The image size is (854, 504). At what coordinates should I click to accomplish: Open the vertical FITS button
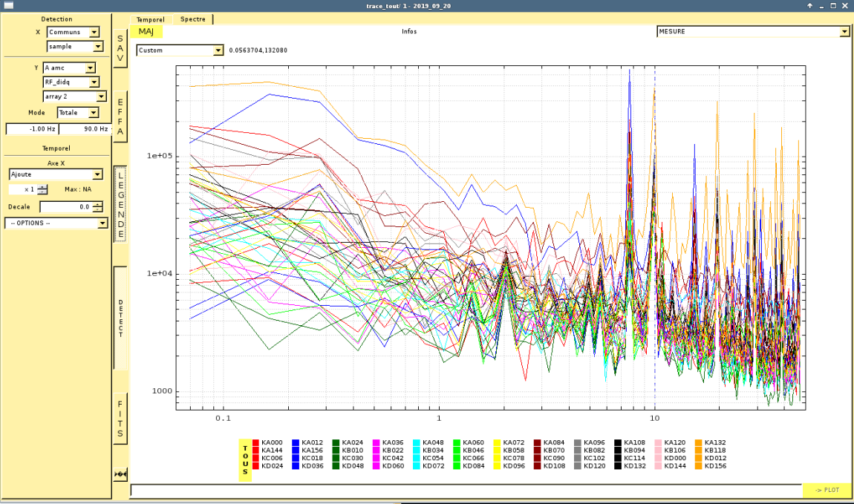tap(120, 419)
